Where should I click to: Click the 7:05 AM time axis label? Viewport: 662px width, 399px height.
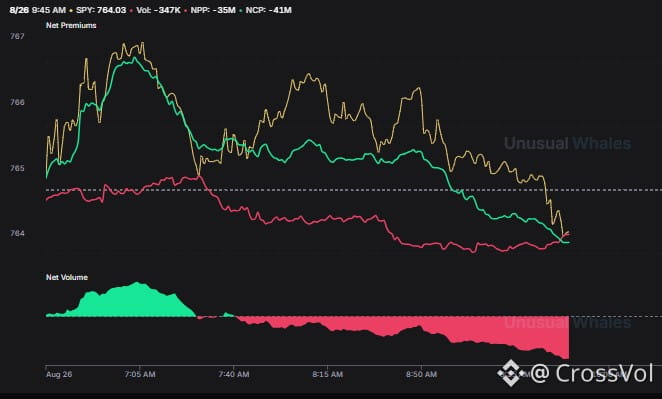point(140,375)
